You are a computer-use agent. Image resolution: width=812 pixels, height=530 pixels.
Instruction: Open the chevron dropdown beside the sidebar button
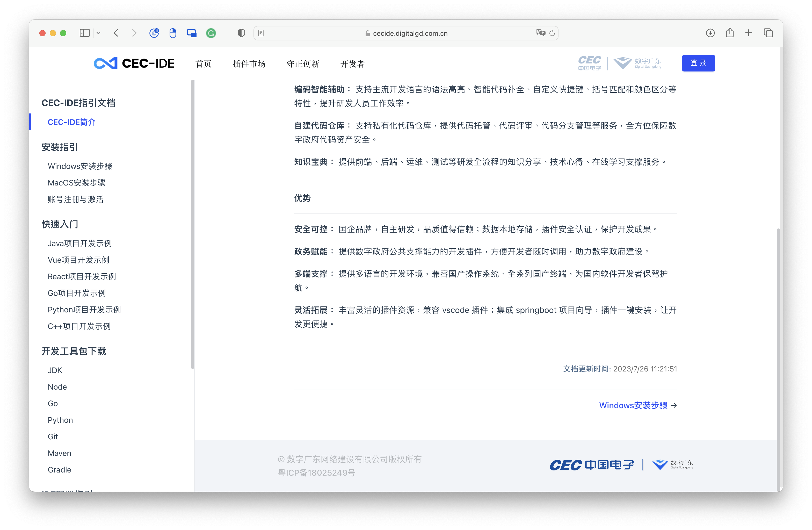[99, 33]
